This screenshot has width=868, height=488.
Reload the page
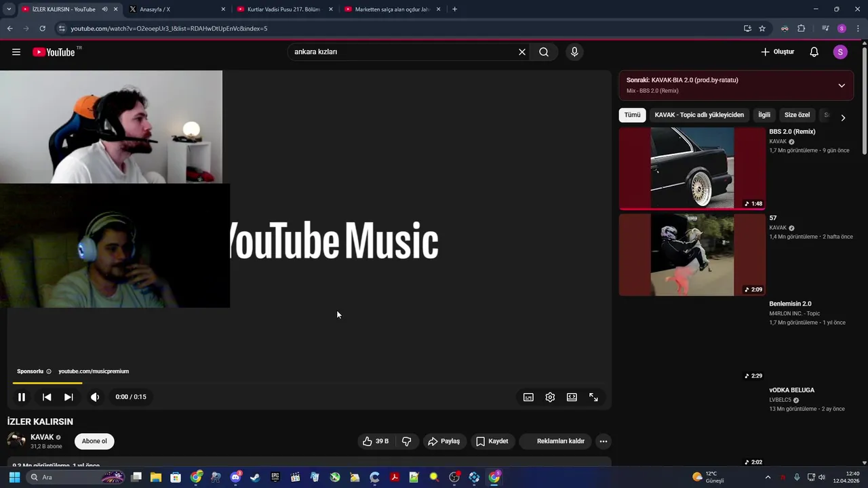[x=42, y=28]
